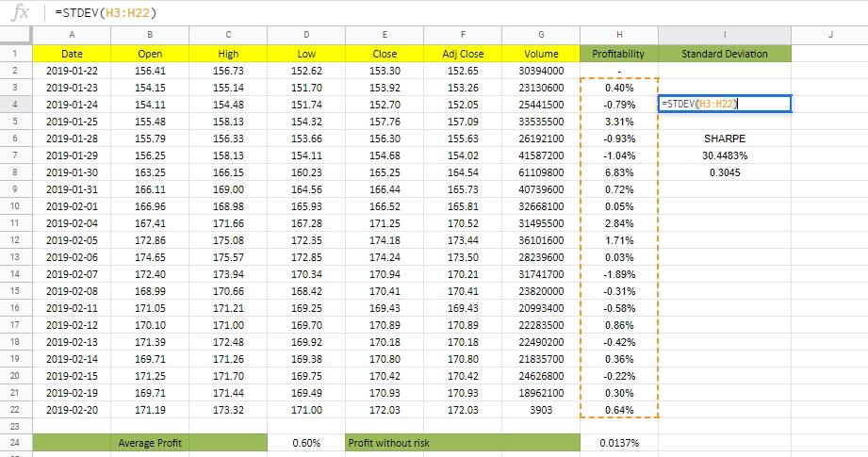The image size is (868, 457).
Task: Select all cells via corner box
Action: [16, 35]
